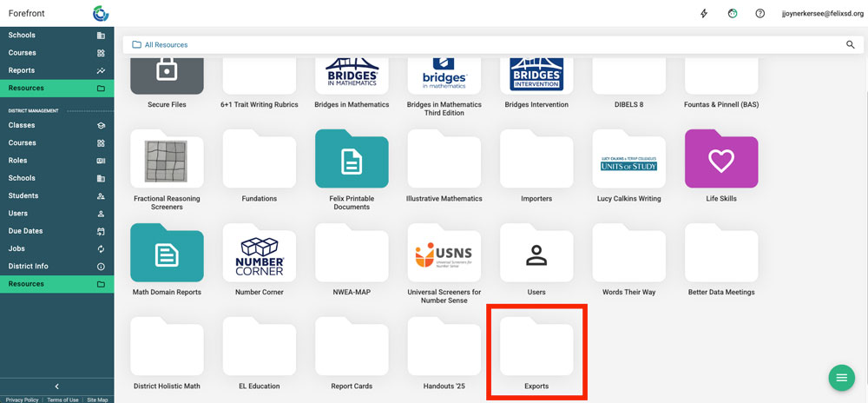Click the lightning bolt icon in header
Viewport: 868px width, 403px height.
pos(704,14)
